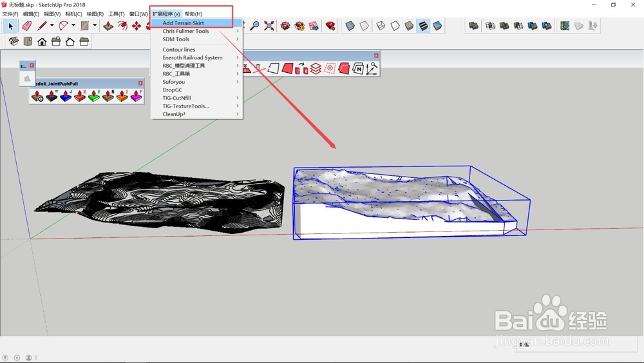
Task: Open the 相机(C) menu
Action: 73,14
